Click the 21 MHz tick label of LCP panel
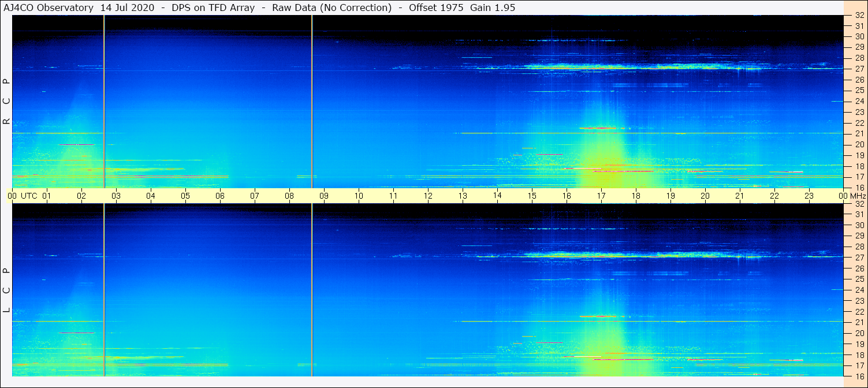Viewport: 868px width, 388px height. point(859,322)
